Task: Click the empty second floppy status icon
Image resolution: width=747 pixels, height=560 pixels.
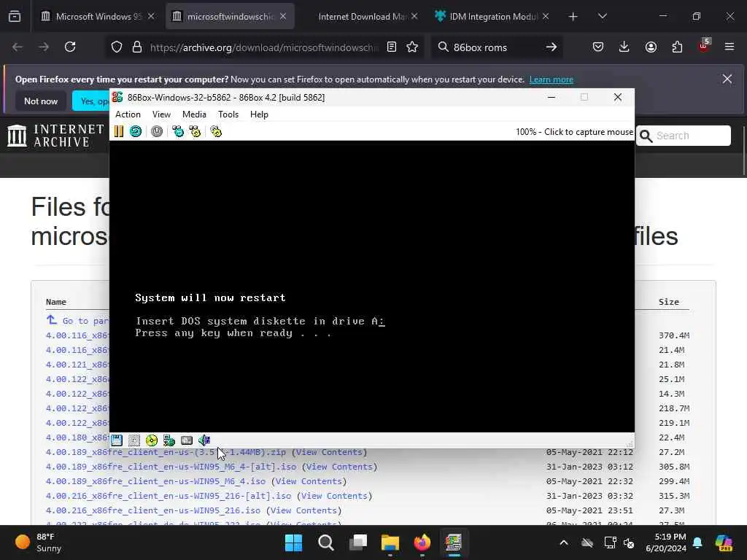Action: click(x=134, y=440)
